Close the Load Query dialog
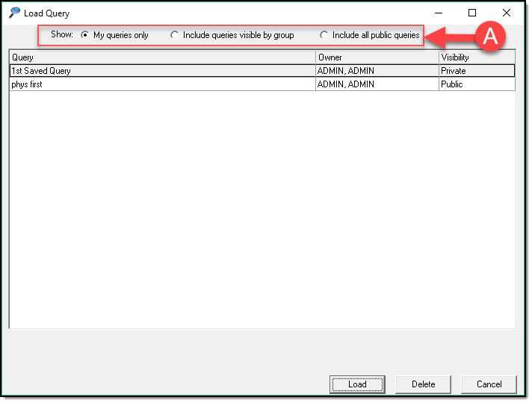532x403 pixels. tap(507, 13)
